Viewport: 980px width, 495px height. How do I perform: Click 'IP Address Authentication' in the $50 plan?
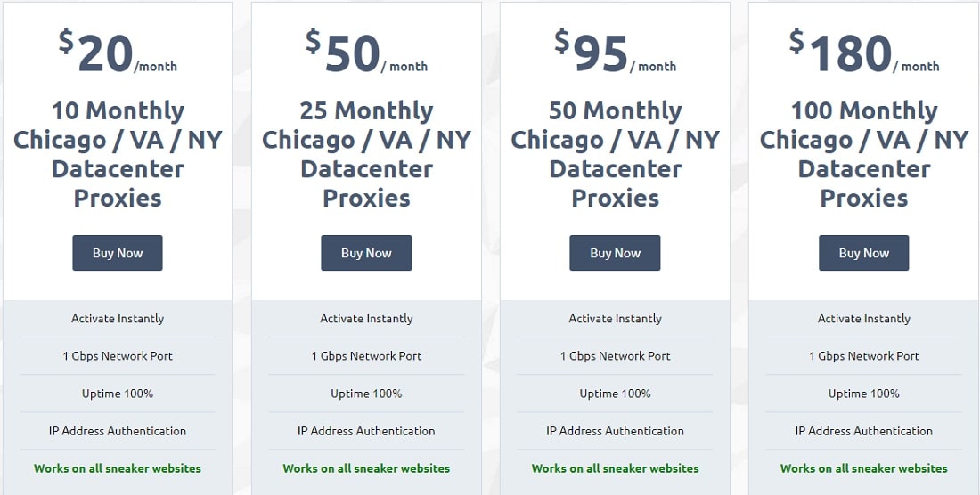366,431
